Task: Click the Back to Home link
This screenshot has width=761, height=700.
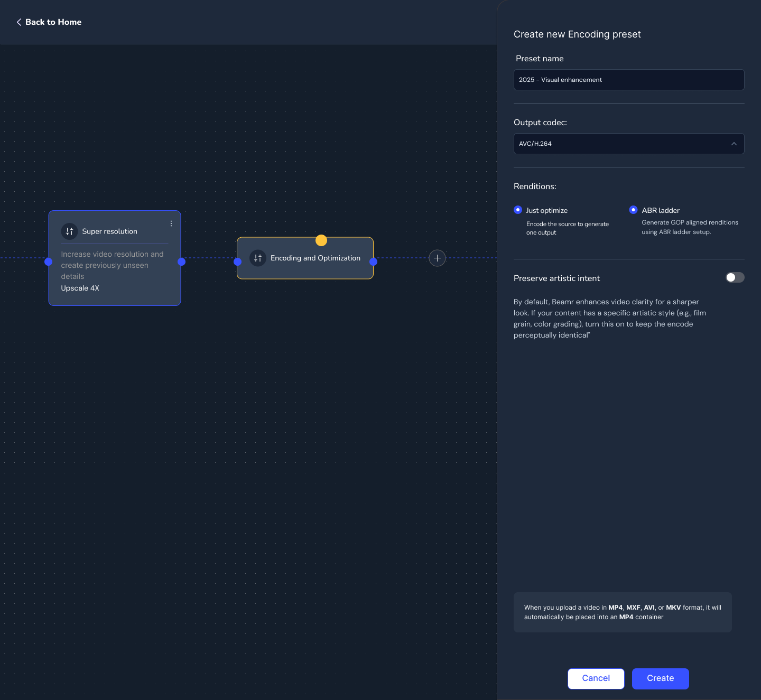Action: click(53, 22)
